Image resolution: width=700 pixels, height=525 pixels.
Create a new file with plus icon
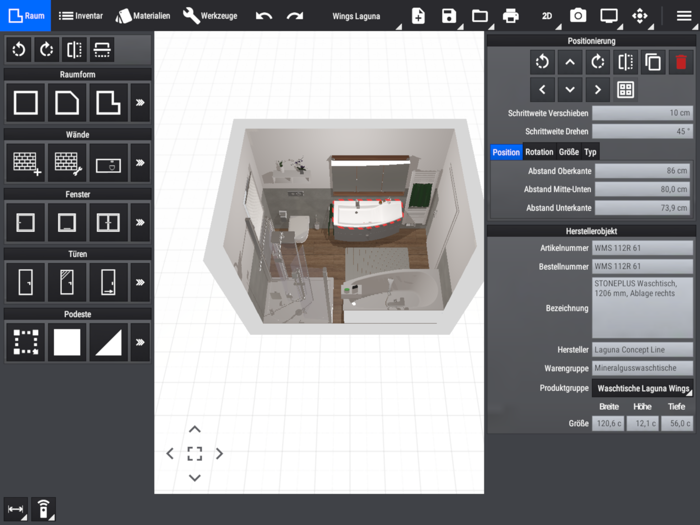pos(418,16)
